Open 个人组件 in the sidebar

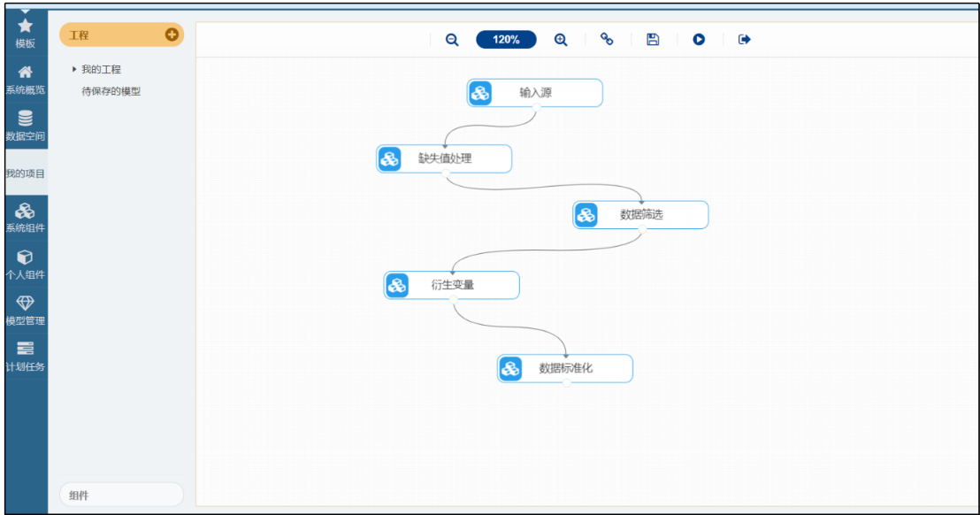26,264
